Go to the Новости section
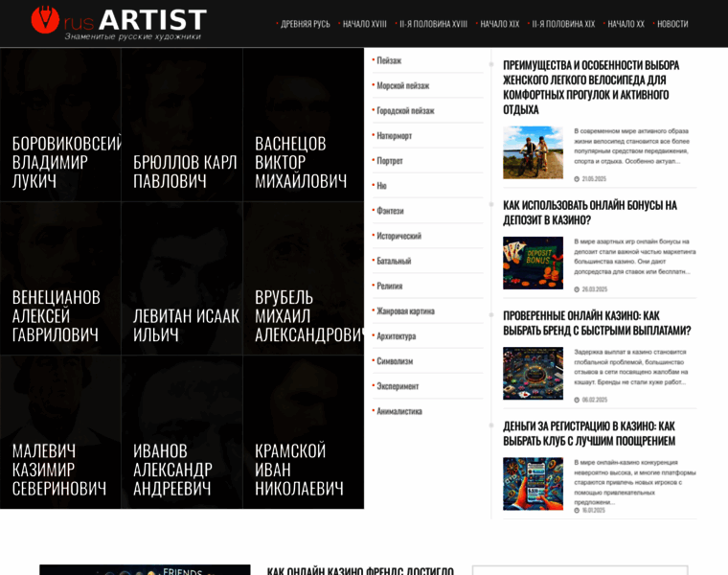 click(672, 24)
